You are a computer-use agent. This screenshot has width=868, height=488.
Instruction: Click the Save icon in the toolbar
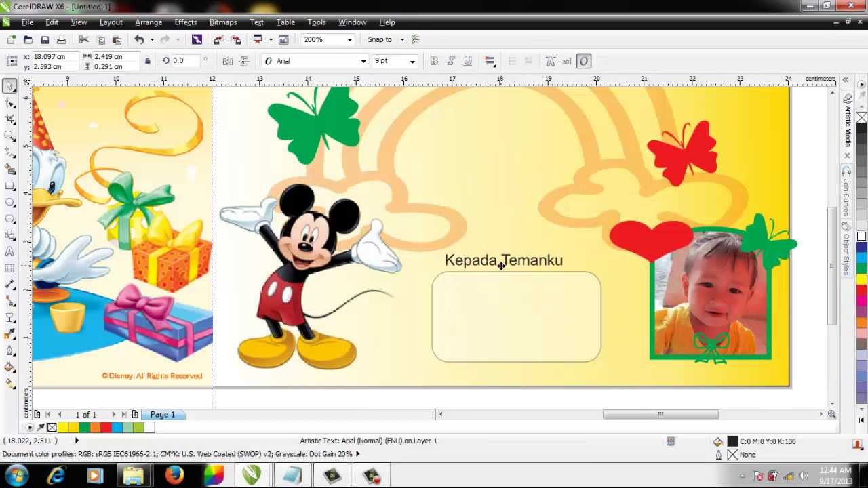pyautogui.click(x=45, y=40)
